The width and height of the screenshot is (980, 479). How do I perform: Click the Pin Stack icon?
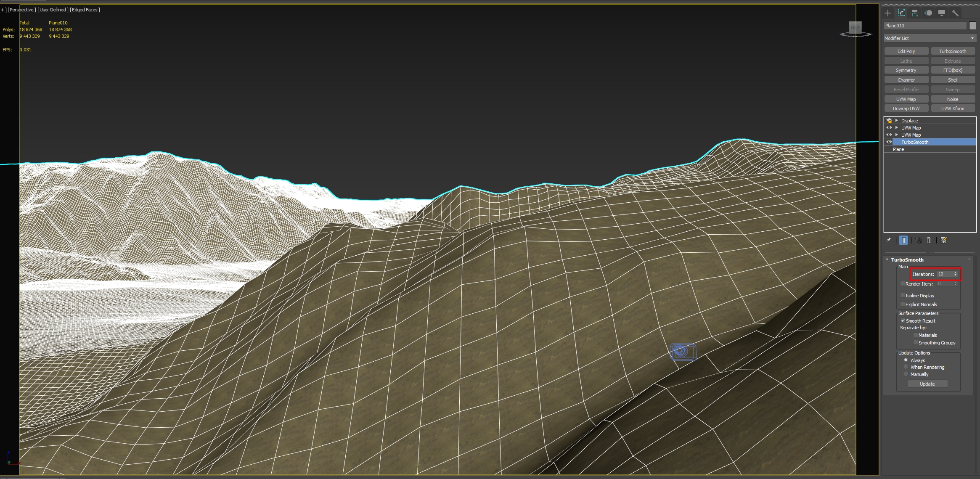point(888,240)
